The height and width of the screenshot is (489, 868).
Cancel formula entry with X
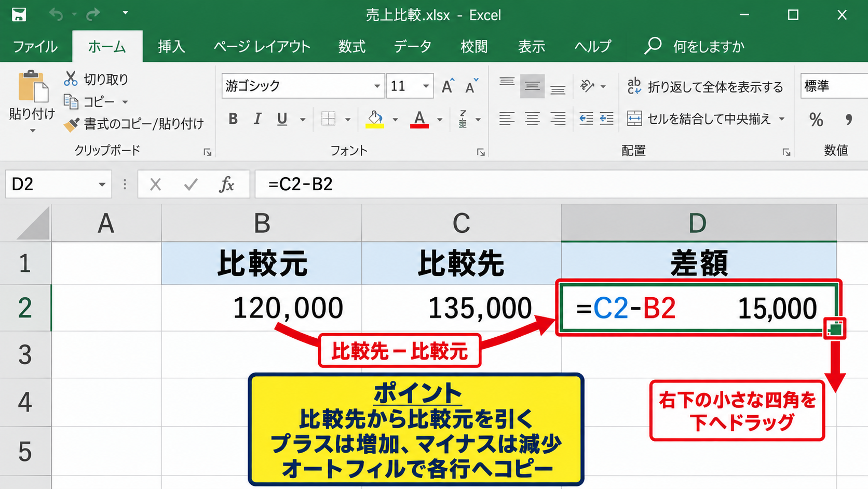point(155,184)
